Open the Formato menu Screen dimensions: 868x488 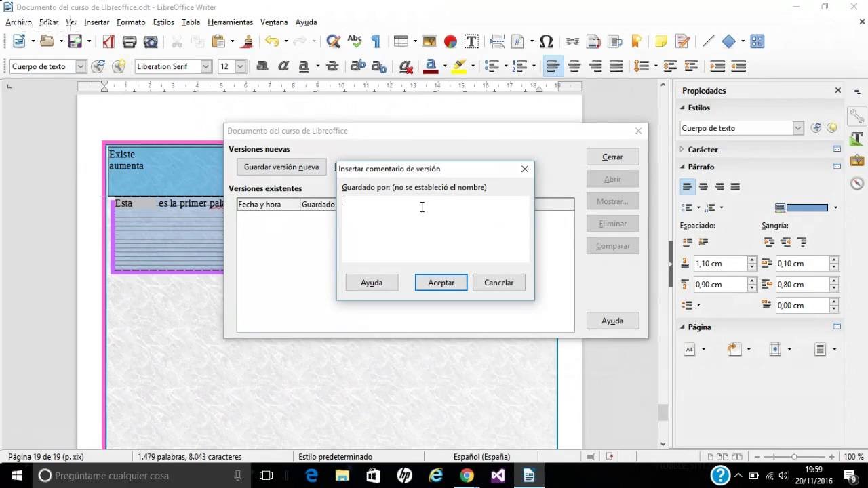click(131, 22)
